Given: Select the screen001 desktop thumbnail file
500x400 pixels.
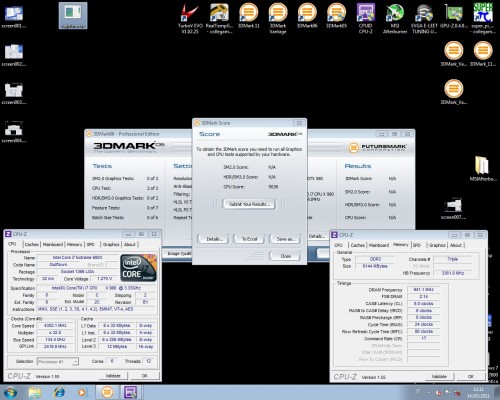Looking at the screenshot, I should pyautogui.click(x=14, y=17).
